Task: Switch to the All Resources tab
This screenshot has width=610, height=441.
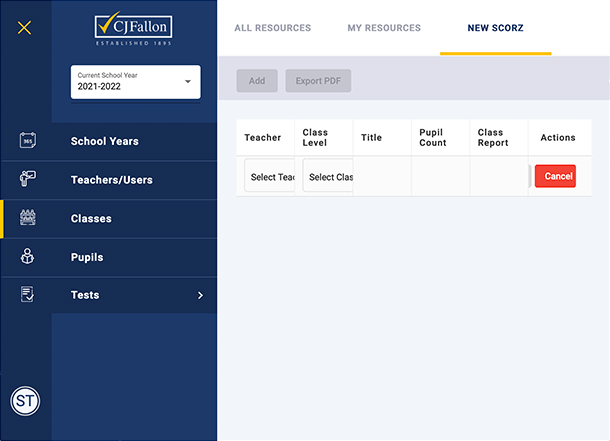Action: tap(272, 28)
